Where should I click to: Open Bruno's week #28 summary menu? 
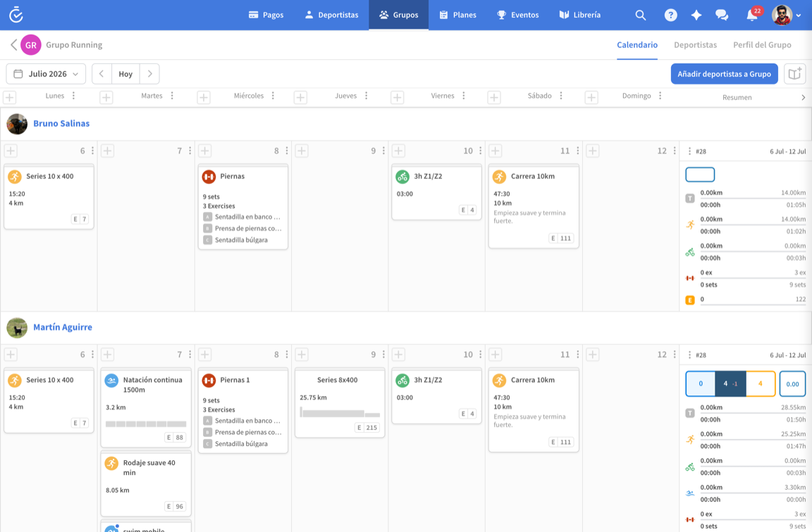click(689, 151)
